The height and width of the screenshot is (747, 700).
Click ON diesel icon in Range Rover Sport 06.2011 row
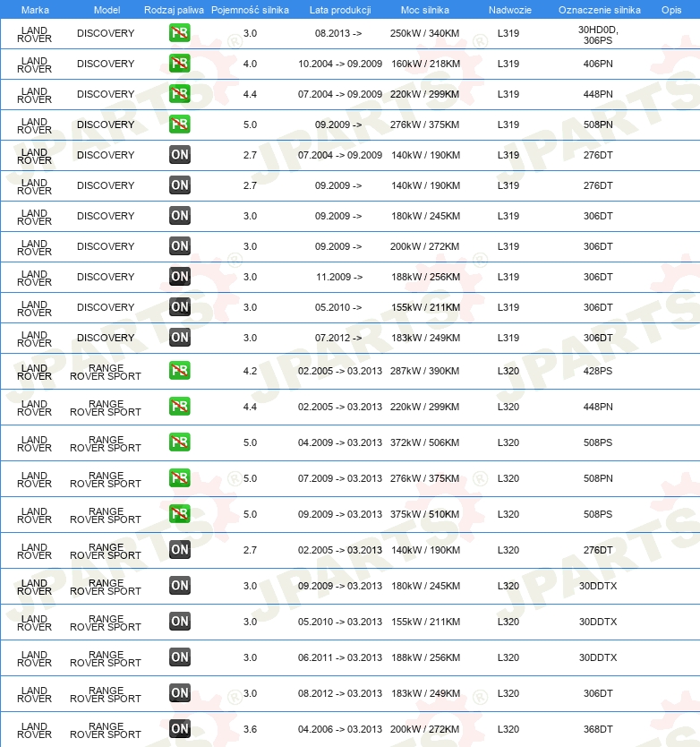180,657
